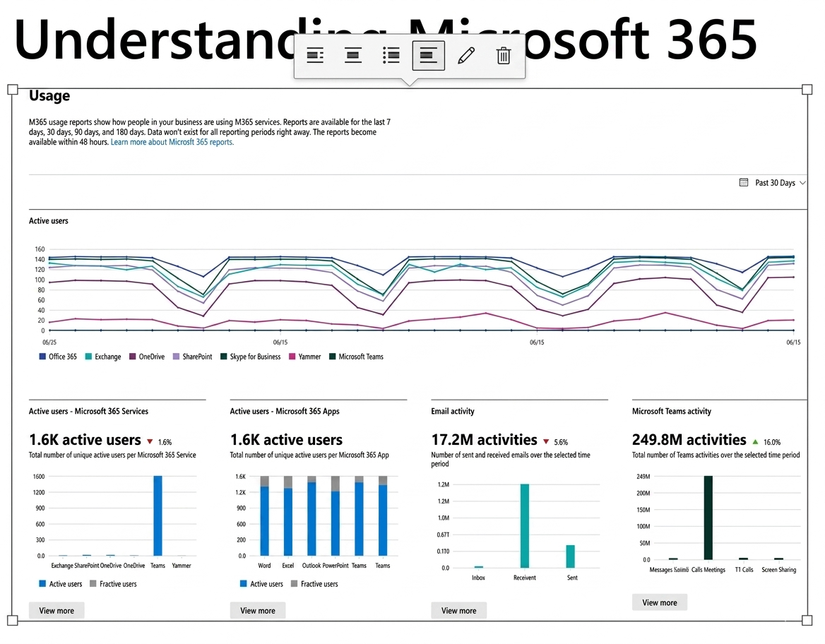Click the tall blue Teams bar in Services chart
Screen dimensions: 825x644
158,515
